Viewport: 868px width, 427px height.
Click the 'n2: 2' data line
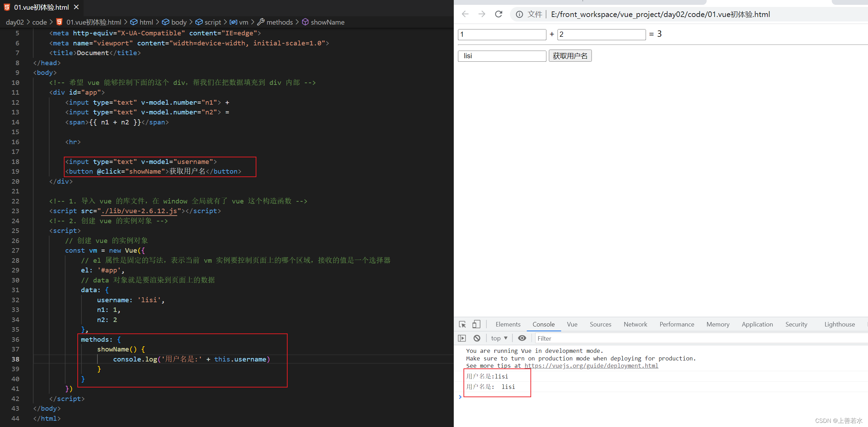point(107,320)
